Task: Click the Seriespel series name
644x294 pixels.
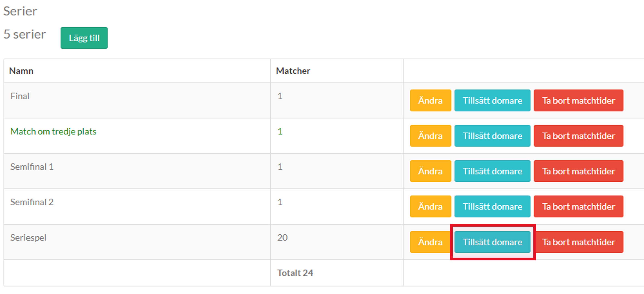Action: (28, 238)
